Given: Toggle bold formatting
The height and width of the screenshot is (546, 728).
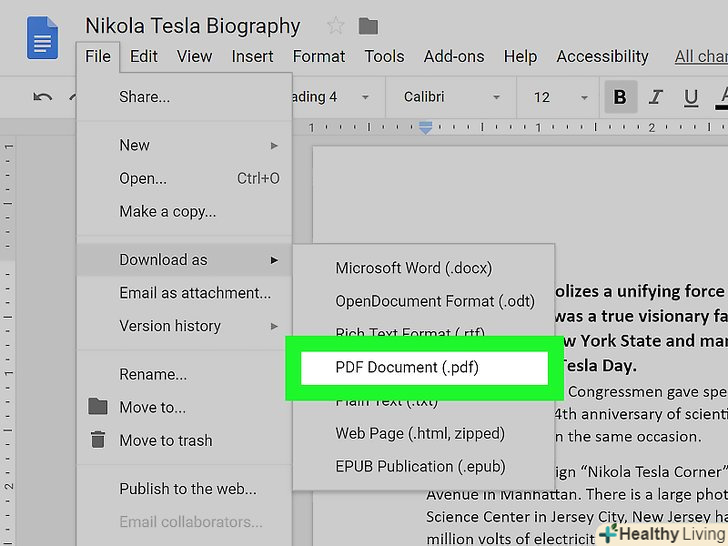Looking at the screenshot, I should (x=620, y=97).
